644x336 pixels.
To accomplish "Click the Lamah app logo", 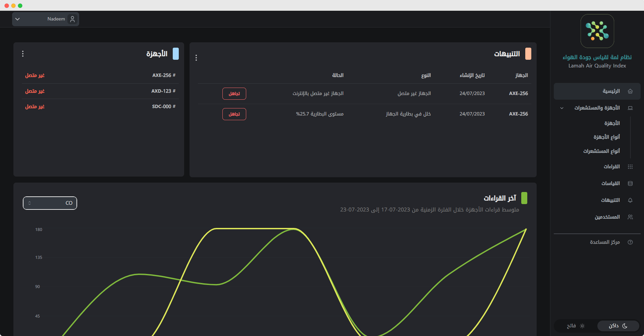I will click(597, 31).
